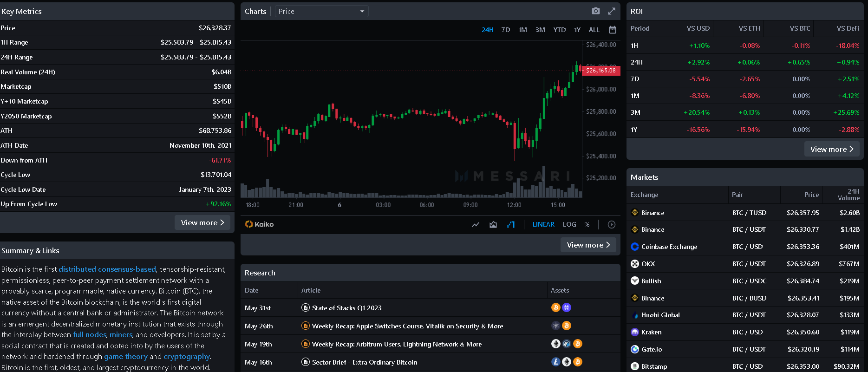868x372 pixels.
Task: Set chart scale to LINEAR
Action: [543, 224]
